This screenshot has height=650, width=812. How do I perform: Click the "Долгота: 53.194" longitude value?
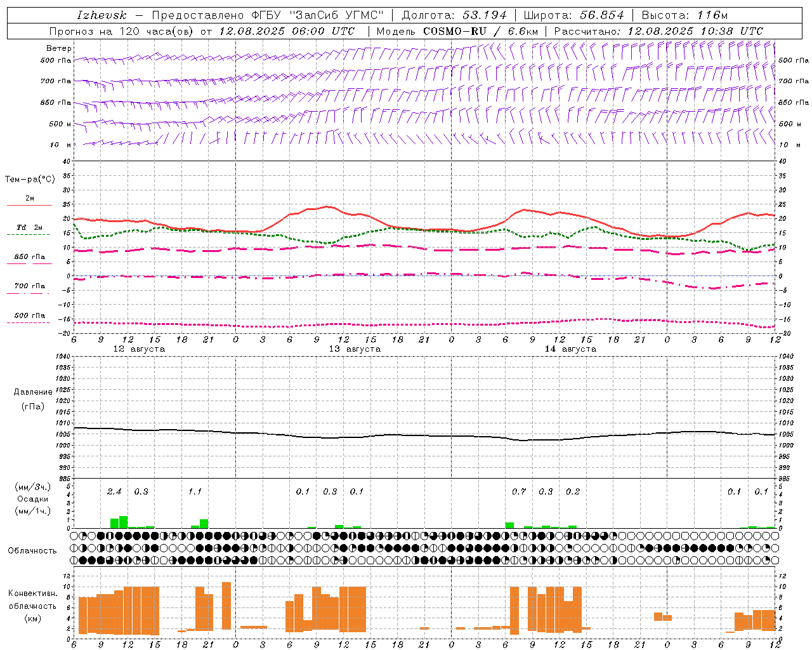(454, 15)
